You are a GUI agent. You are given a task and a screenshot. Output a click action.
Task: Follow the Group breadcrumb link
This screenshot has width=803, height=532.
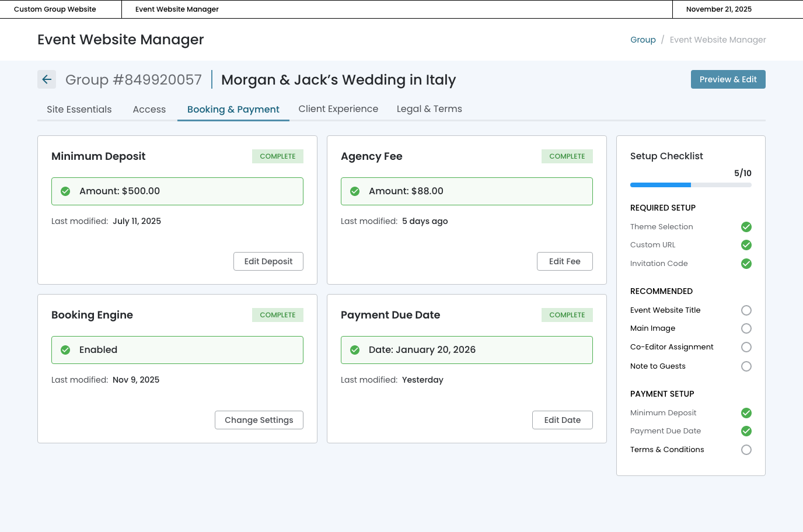(643, 40)
